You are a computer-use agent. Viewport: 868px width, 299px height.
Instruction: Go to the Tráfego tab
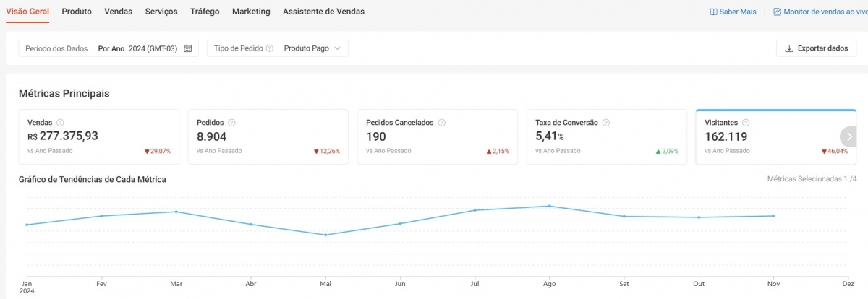[205, 12]
